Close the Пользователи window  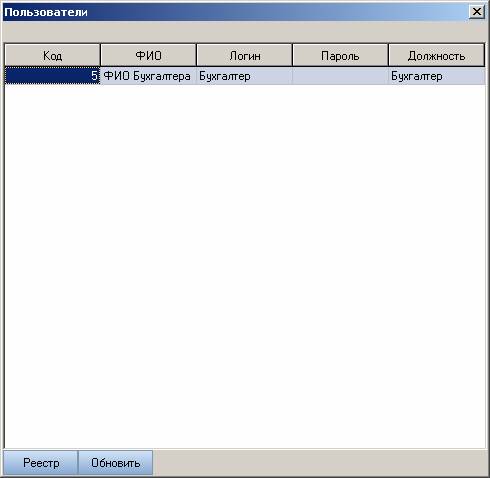pos(477,12)
